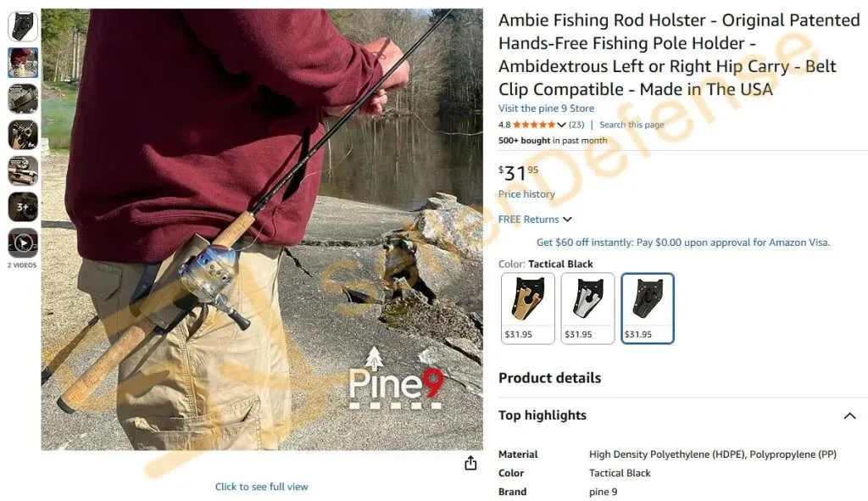The height and width of the screenshot is (501, 868).
Task: Select the Tactical Black color swatch
Action: click(x=647, y=309)
